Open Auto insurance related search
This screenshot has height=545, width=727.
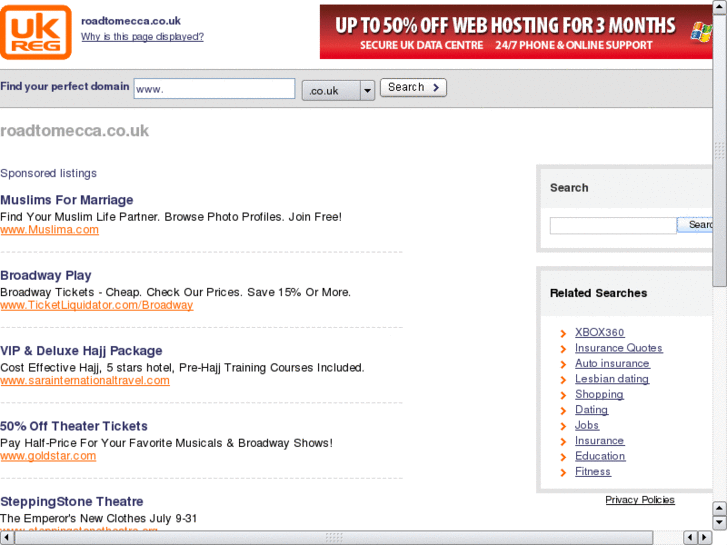612,363
